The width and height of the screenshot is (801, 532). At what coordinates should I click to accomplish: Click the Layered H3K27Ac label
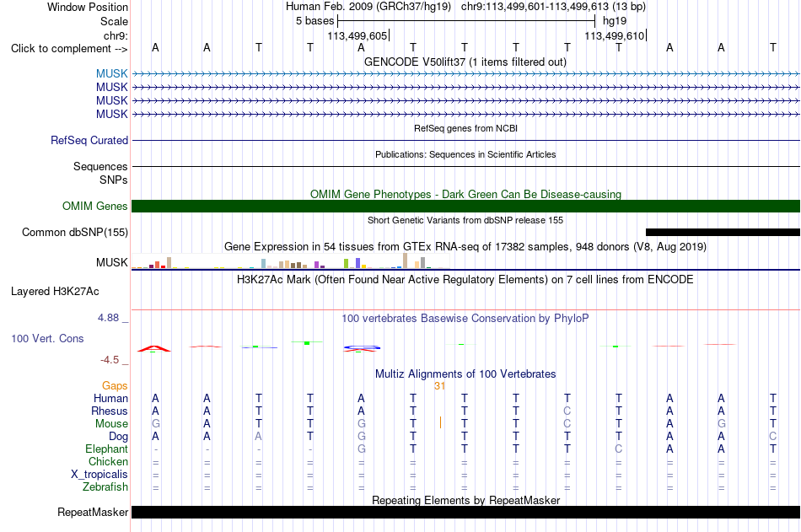tap(55, 292)
